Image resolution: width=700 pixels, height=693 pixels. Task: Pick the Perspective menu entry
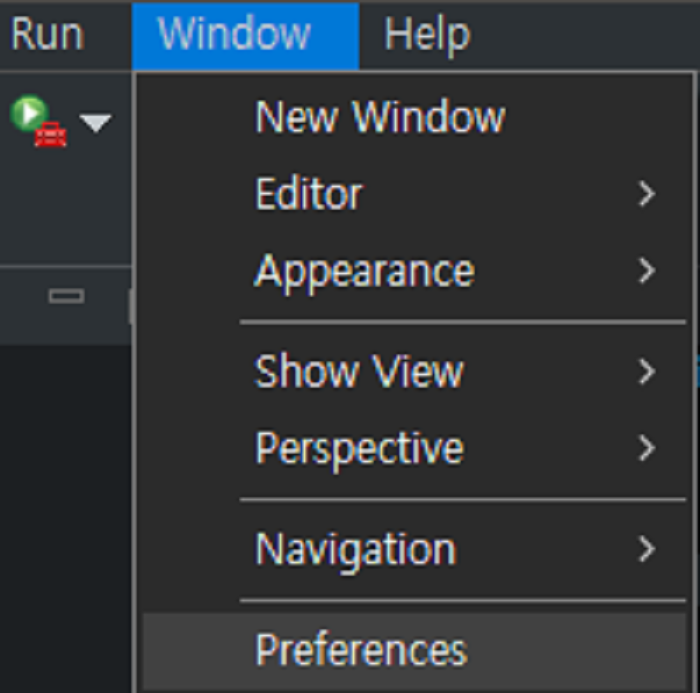[359, 447]
